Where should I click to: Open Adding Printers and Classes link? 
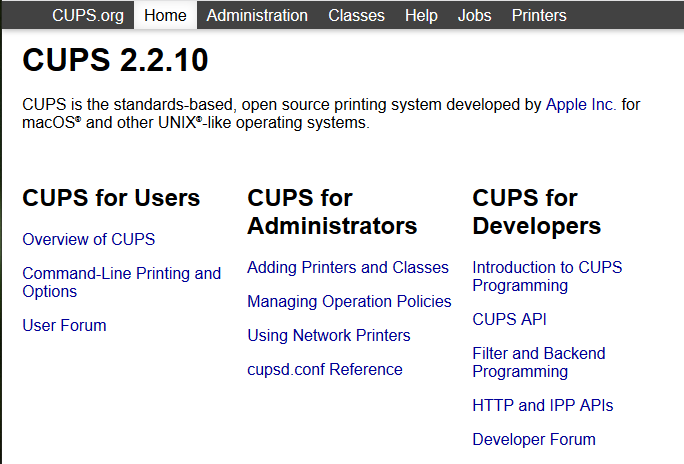348,267
